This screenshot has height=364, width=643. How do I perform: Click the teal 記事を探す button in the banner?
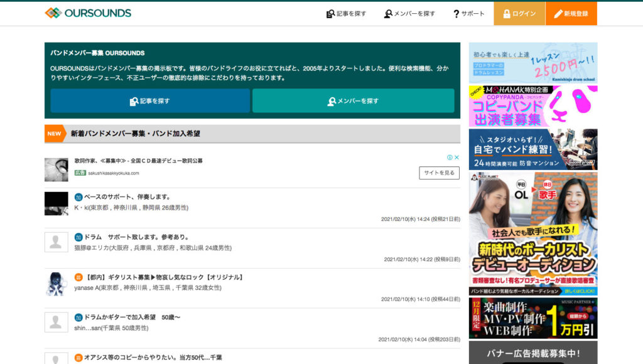(150, 100)
